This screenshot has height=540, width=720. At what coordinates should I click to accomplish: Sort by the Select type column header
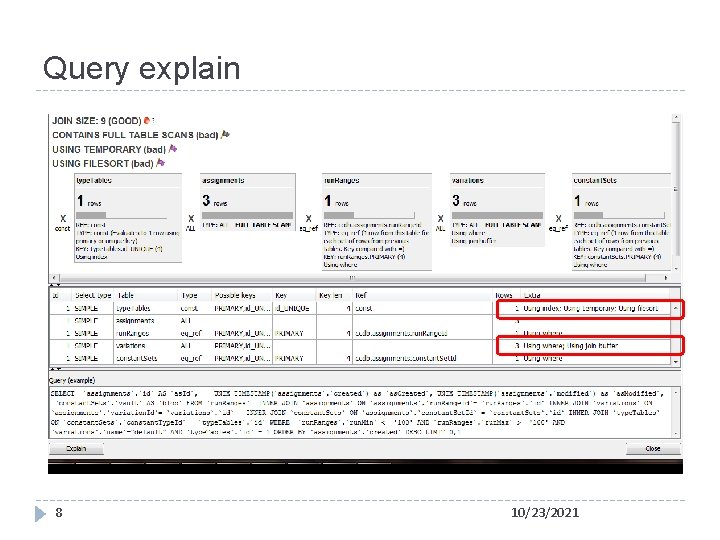click(x=93, y=295)
